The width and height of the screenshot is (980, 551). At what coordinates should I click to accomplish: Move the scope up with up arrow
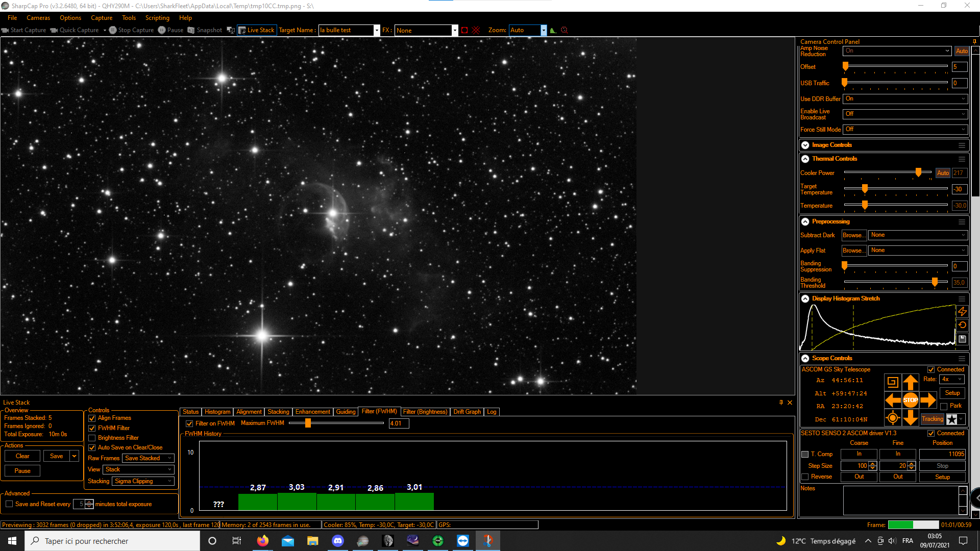coord(910,382)
